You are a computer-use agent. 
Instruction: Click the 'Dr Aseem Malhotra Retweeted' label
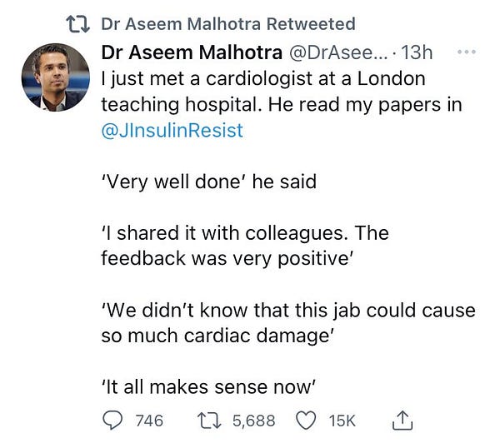[228, 24]
